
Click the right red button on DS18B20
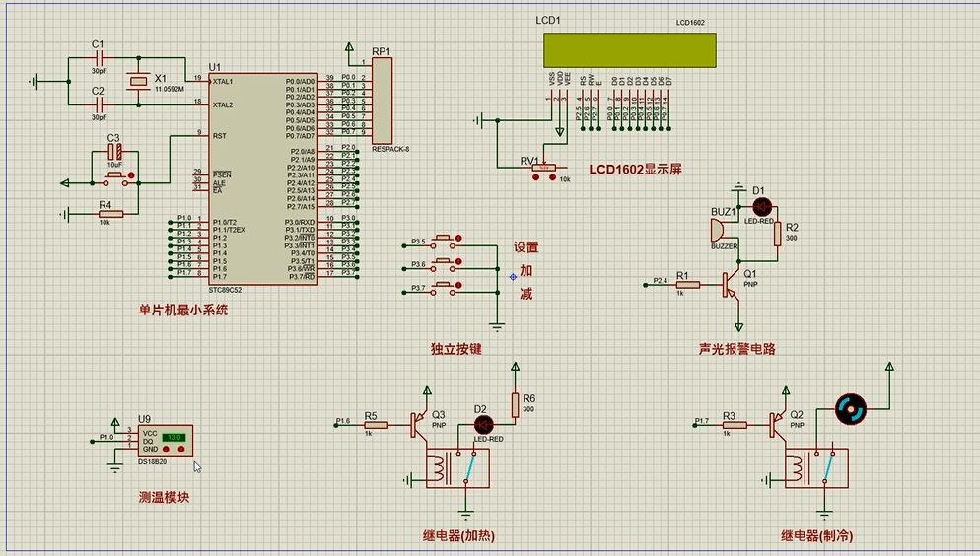(179, 449)
